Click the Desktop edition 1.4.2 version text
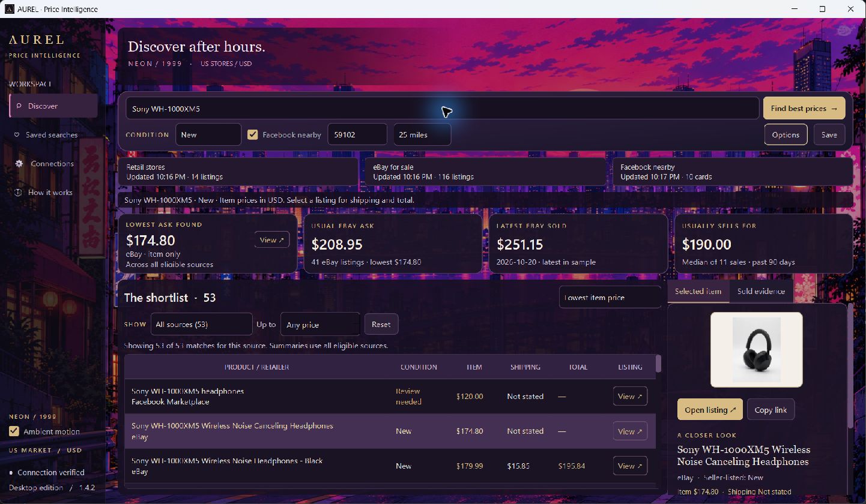 tap(52, 487)
